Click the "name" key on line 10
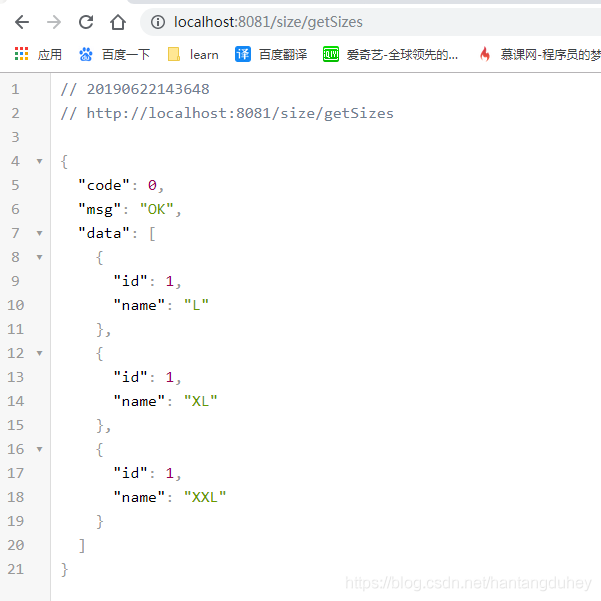The image size is (601, 601). coord(139,305)
